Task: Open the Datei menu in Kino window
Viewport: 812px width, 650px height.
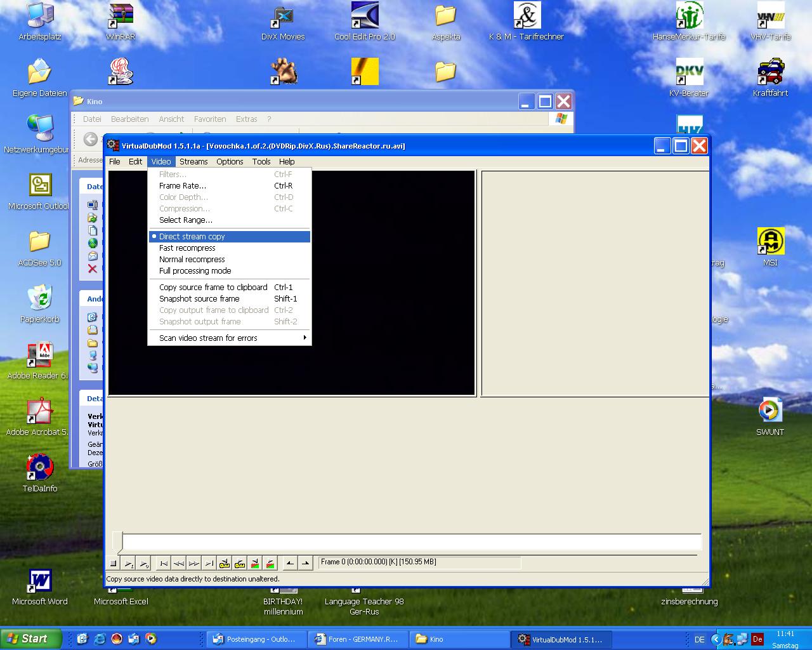Action: 92,119
